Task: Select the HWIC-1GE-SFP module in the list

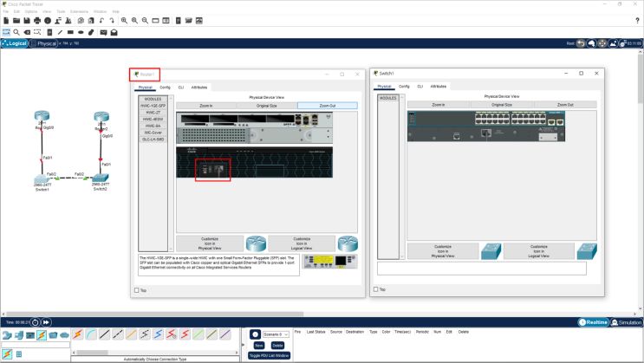Action: (153, 106)
